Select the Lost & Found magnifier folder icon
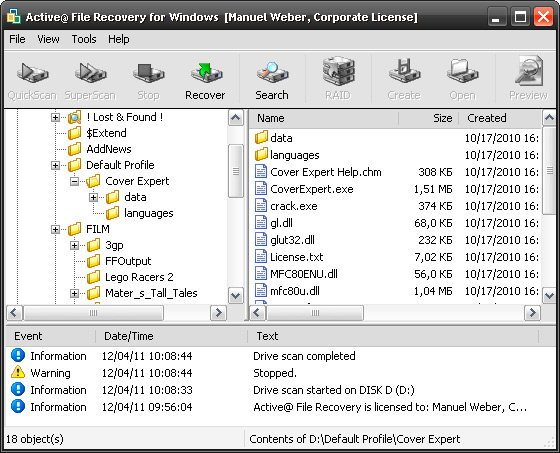Image resolution: width=560 pixels, height=453 pixels. tap(75, 117)
